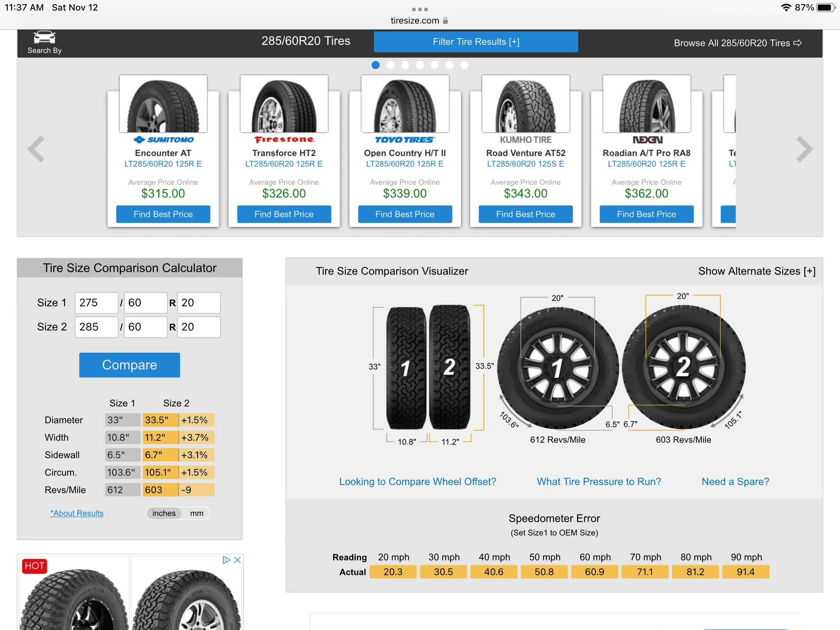This screenshot has height=630, width=840.
Task: Open the AdChoices triangle icon
Action: point(226,560)
